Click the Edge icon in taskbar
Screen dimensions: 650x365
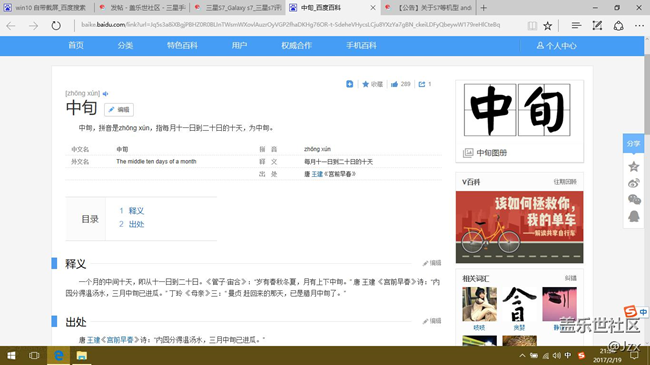[58, 356]
